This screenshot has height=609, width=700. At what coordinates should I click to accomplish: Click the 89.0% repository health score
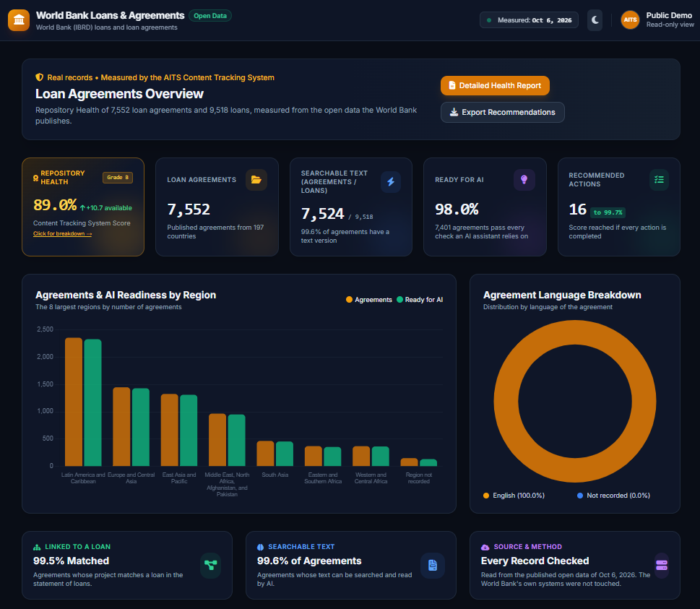point(55,205)
